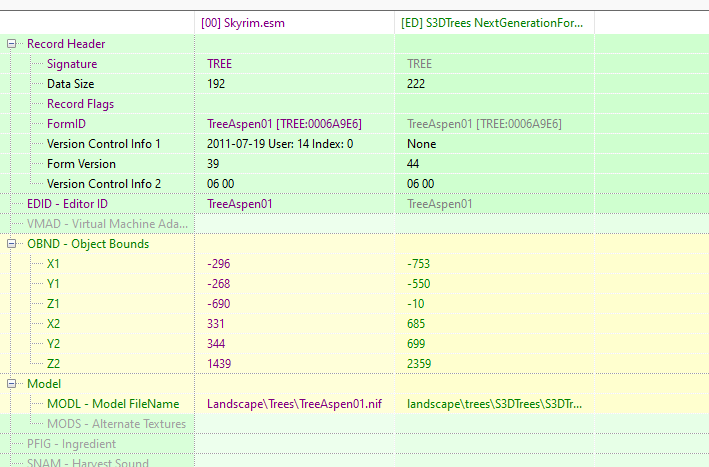
Task: Click Y2 value 699
Action: [416, 344]
